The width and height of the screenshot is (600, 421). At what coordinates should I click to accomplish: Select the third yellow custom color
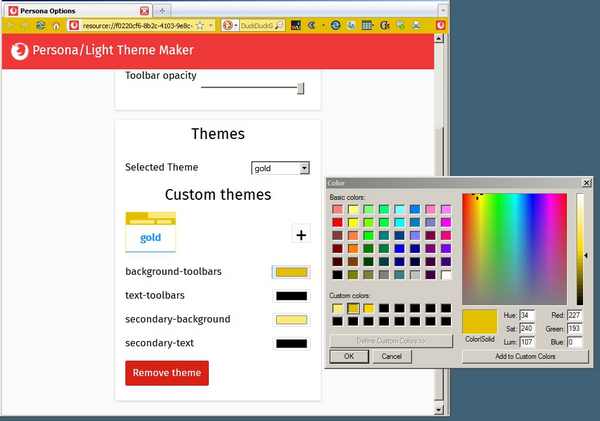pos(368,308)
